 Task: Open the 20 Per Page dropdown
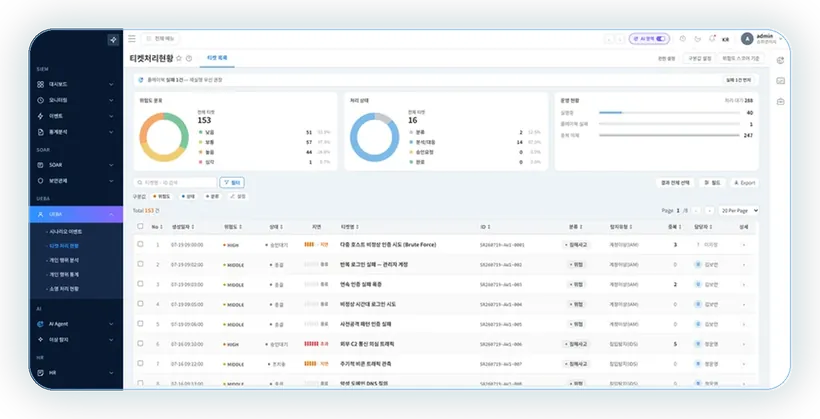[738, 210]
